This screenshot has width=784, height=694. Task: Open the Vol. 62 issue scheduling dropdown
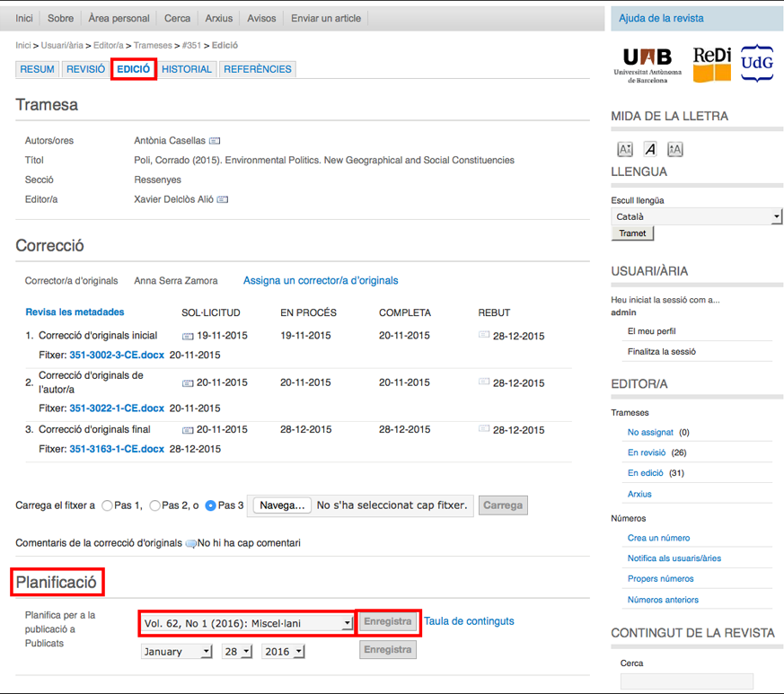(x=247, y=622)
